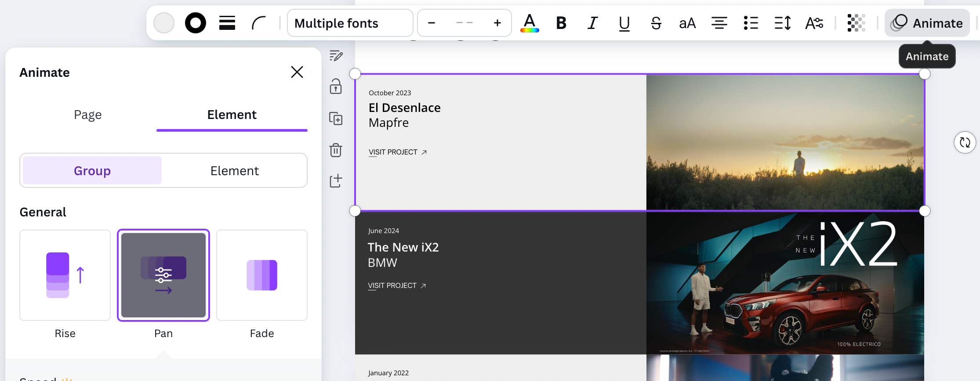Choose the Rise animation
The image size is (980, 381).
point(65,275)
